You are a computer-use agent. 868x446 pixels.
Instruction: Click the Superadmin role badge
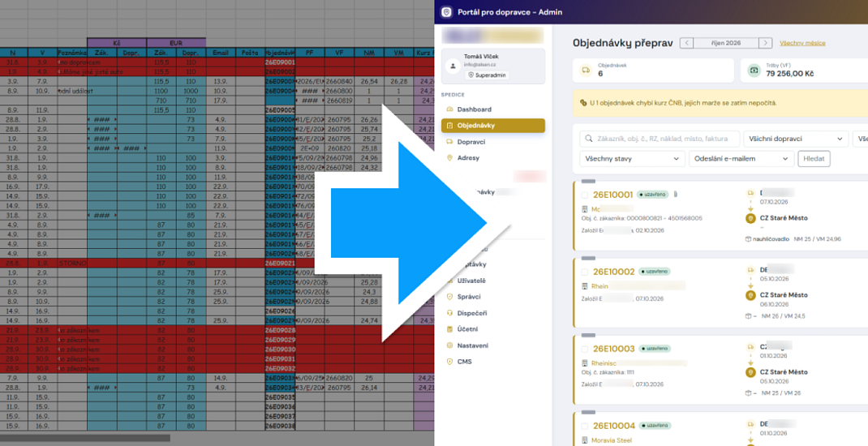click(x=487, y=75)
